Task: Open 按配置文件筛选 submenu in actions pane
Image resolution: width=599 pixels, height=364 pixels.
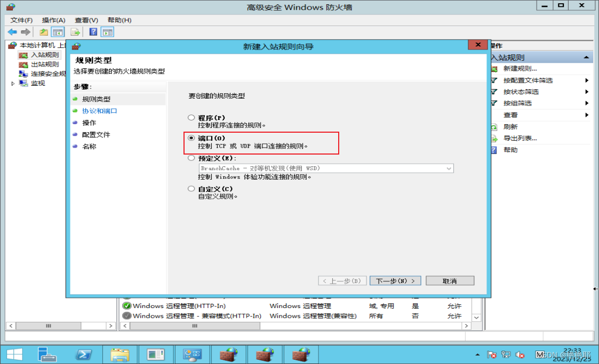Action: 528,80
